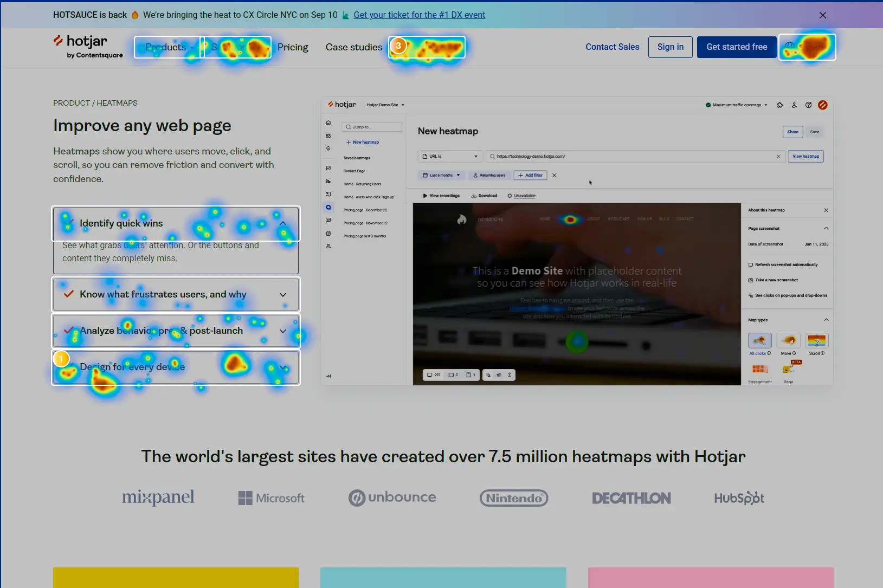
Task: Close the About this heatmap panel
Action: (x=826, y=210)
